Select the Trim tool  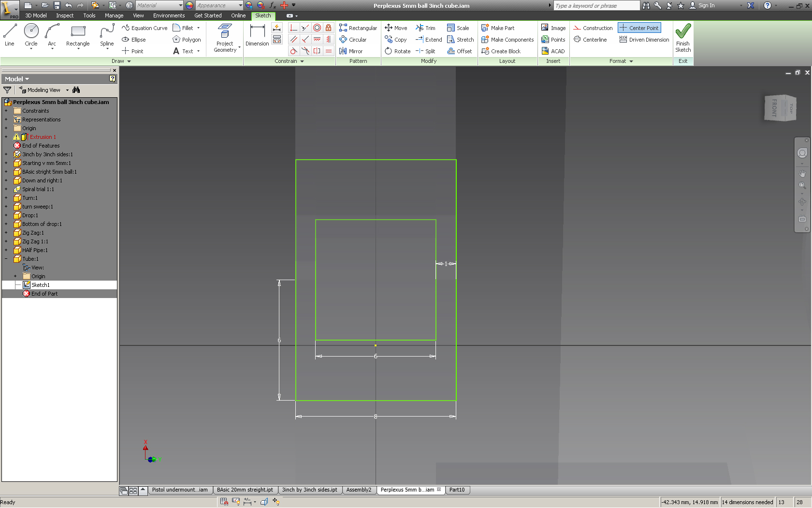(425, 28)
